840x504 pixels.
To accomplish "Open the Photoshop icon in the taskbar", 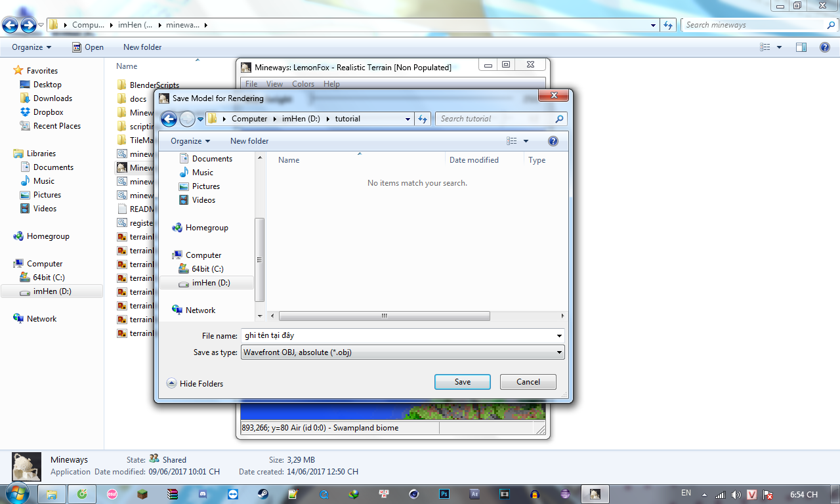I will click(x=444, y=494).
